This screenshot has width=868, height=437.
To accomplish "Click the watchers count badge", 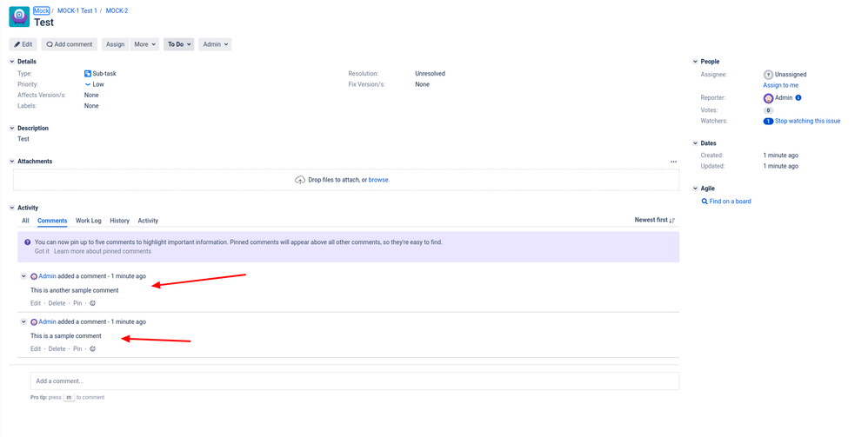I will pyautogui.click(x=768, y=121).
